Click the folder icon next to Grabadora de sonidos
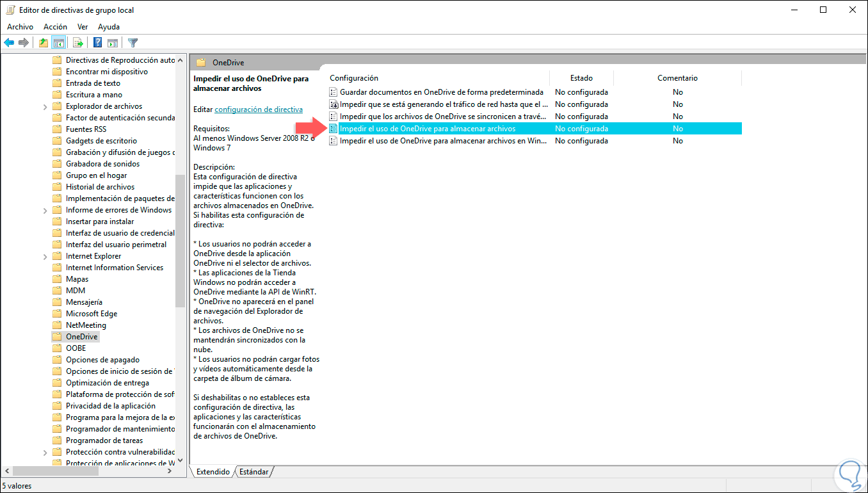 click(x=57, y=164)
